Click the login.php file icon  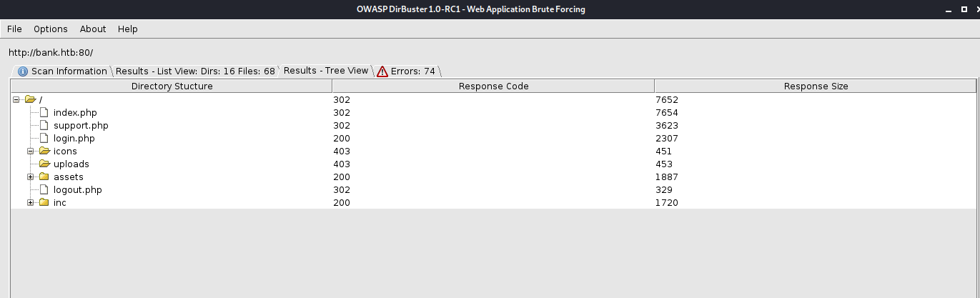44,139
